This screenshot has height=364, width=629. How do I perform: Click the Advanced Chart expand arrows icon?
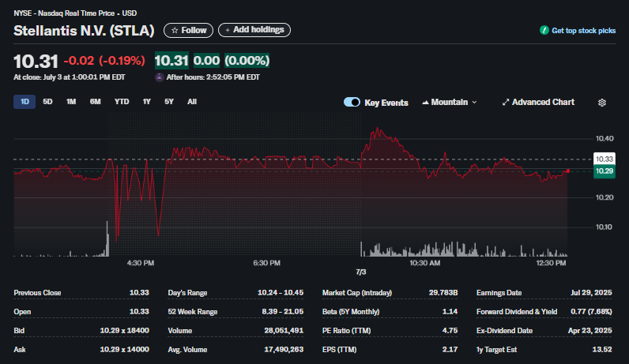(506, 102)
